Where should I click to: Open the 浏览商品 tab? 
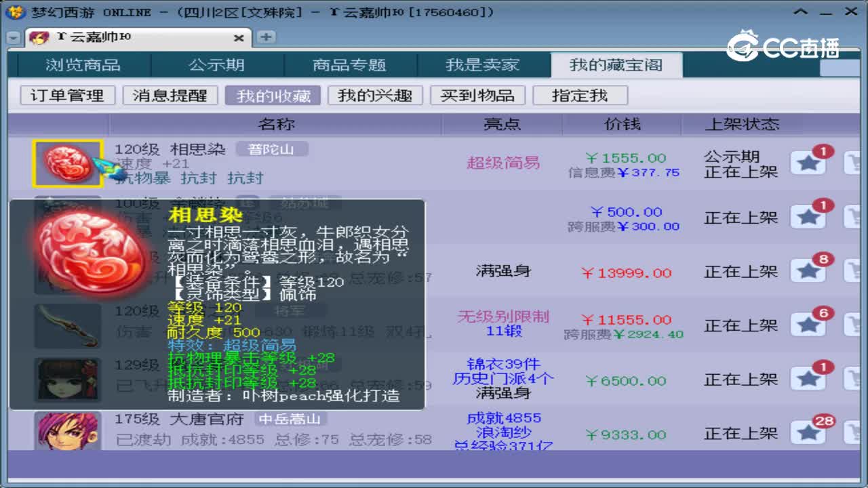pos(83,65)
